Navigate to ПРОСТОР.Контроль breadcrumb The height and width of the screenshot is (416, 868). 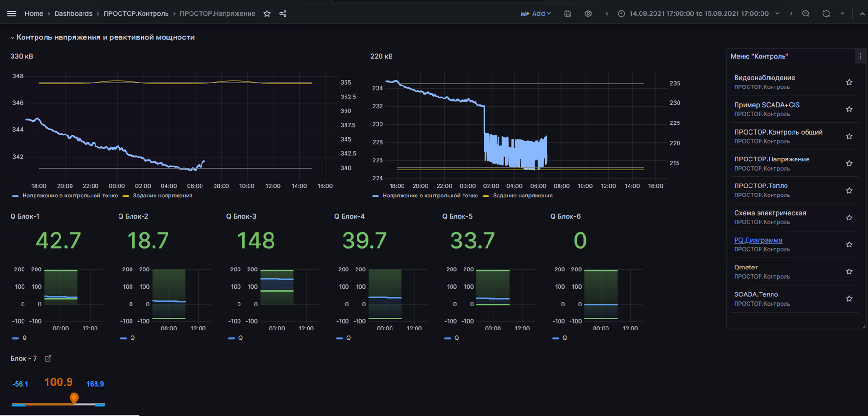tap(136, 14)
